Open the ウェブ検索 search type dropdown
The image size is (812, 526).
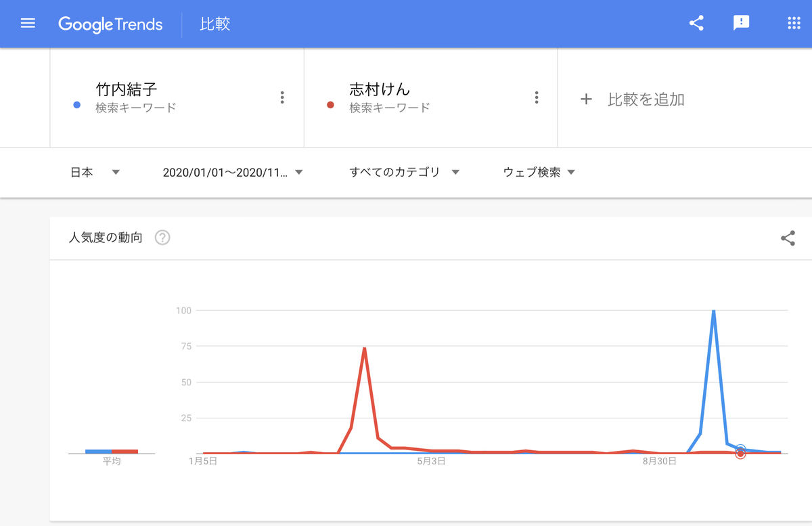coord(539,172)
